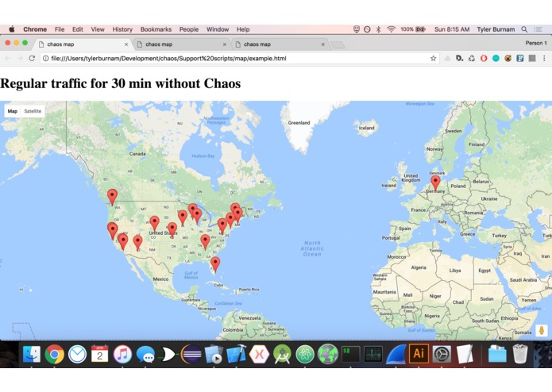The width and height of the screenshot is (552, 392).
Task: Open Terminal from the dock
Action: pyautogui.click(x=350, y=354)
